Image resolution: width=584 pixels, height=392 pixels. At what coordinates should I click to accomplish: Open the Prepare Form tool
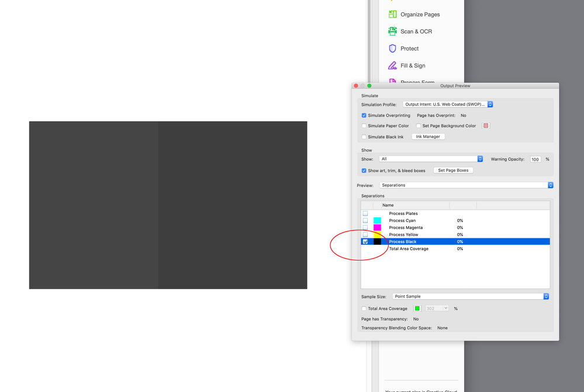417,81
